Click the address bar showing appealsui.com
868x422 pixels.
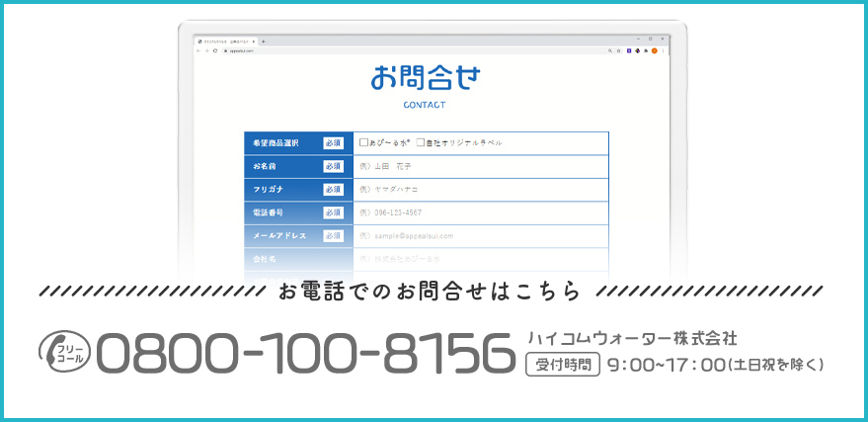click(x=421, y=50)
